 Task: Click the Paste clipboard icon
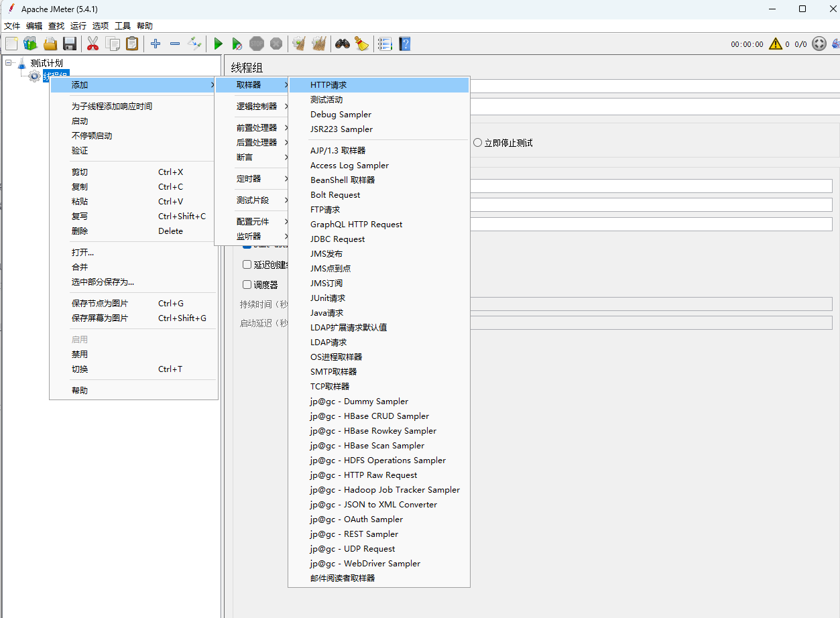tap(132, 44)
